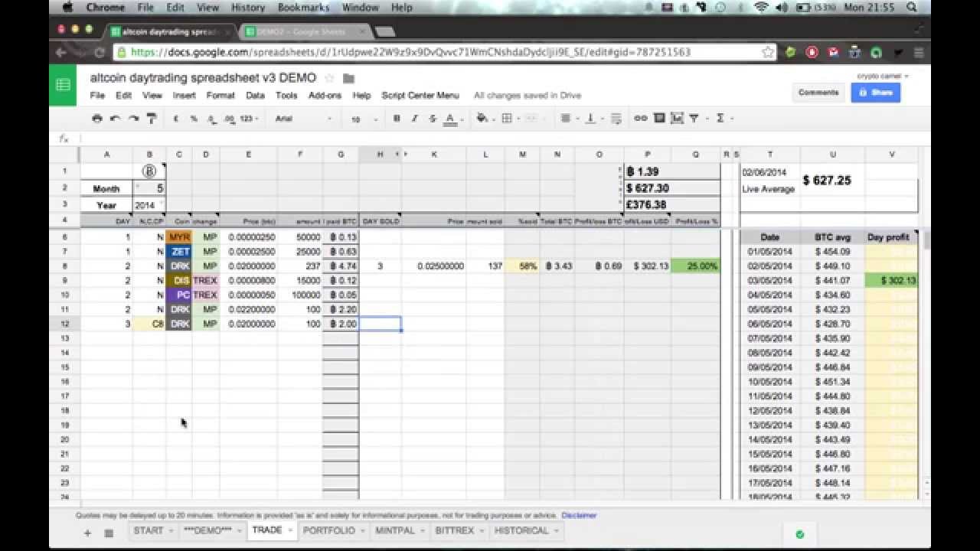Decrease decimal places

[211, 119]
